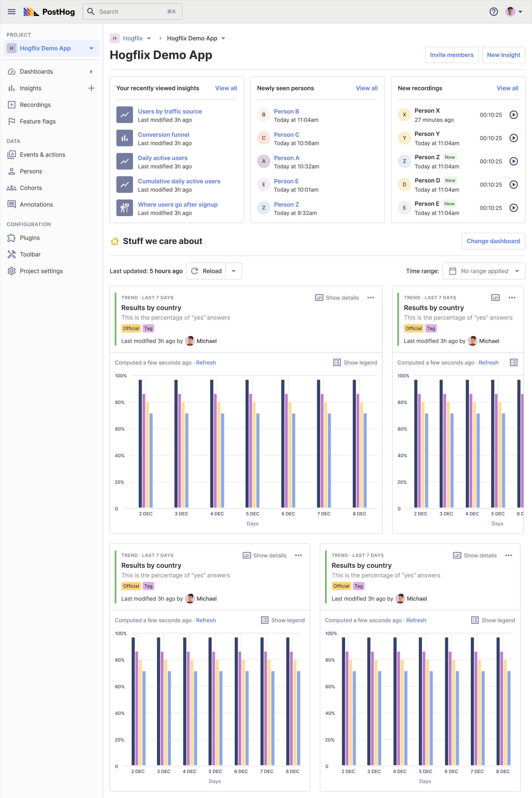Open Recordings from the sidebar

click(35, 105)
